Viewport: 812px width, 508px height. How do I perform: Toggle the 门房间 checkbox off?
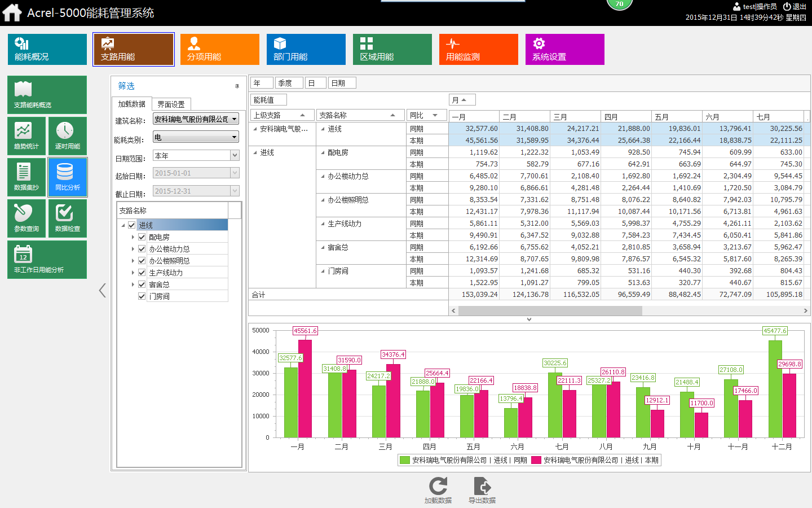point(142,296)
